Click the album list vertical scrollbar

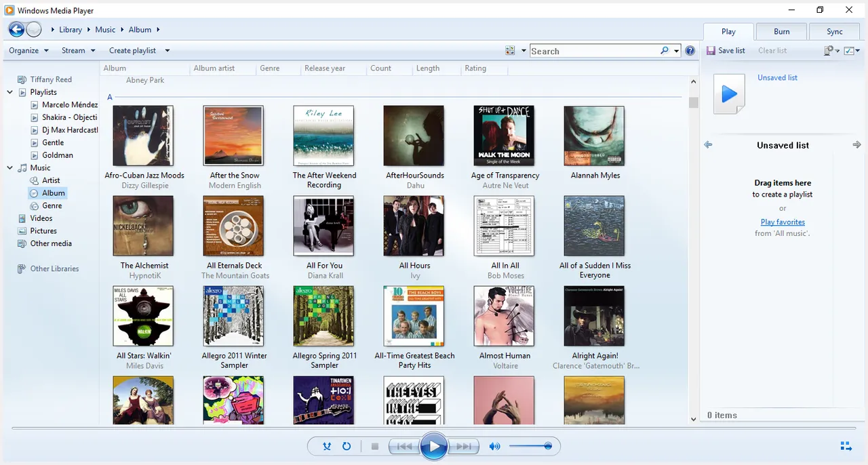[693, 250]
